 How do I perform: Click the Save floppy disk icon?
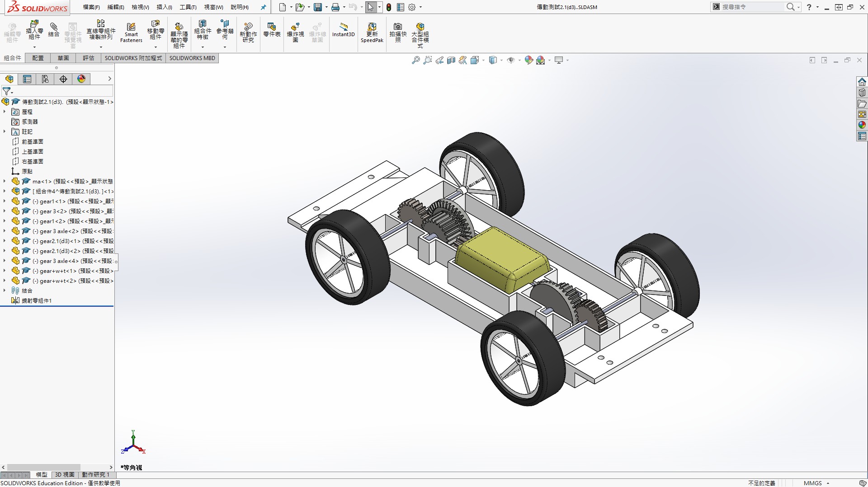point(318,7)
